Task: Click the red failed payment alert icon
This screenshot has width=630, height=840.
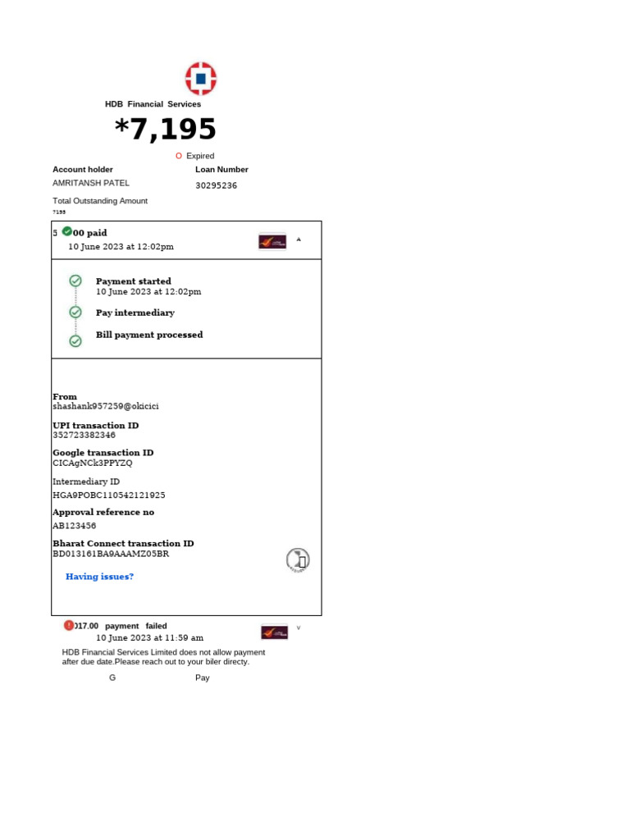Action: point(69,625)
